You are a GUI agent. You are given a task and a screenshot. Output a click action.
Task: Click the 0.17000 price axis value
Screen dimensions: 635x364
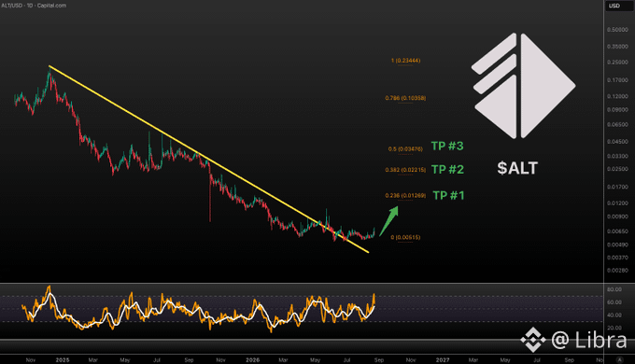pyautogui.click(x=617, y=80)
